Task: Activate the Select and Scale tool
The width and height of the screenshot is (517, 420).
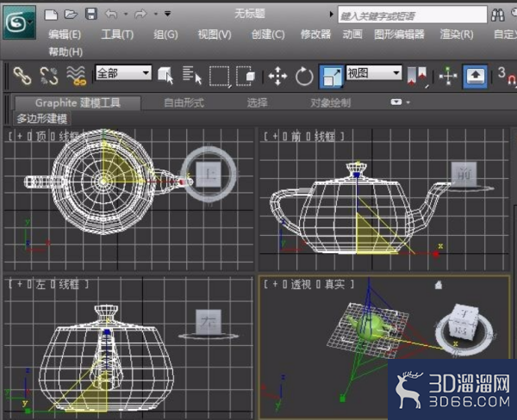Action: pyautogui.click(x=332, y=77)
